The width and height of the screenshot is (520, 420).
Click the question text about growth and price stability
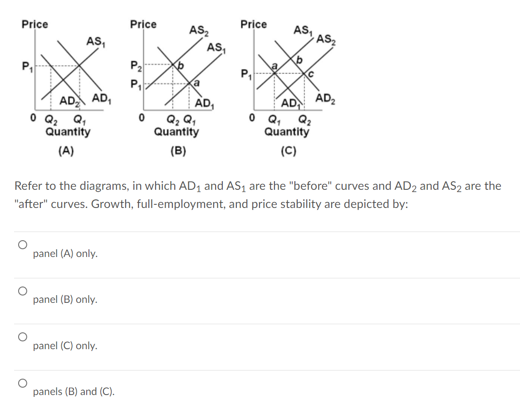pyautogui.click(x=258, y=194)
